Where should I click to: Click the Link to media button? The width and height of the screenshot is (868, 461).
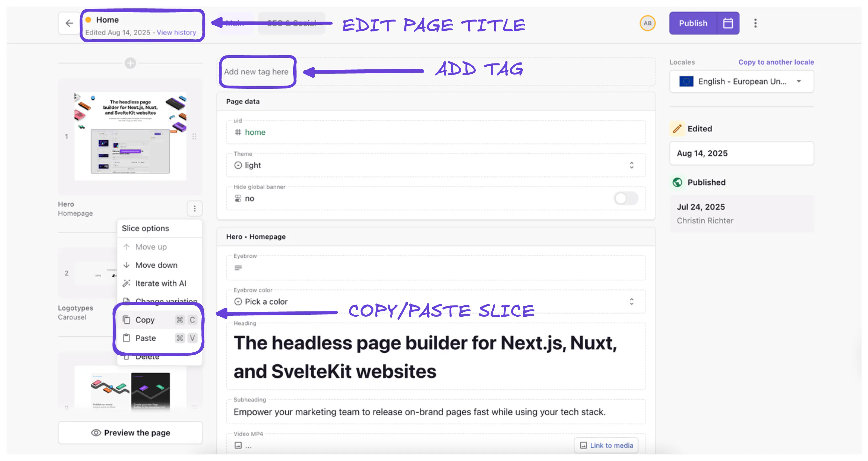[x=606, y=445]
